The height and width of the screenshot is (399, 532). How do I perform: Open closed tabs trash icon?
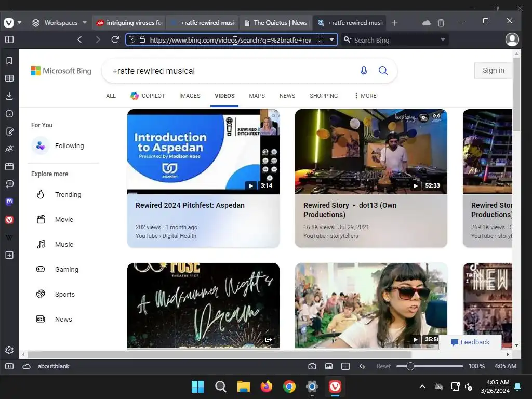click(441, 23)
